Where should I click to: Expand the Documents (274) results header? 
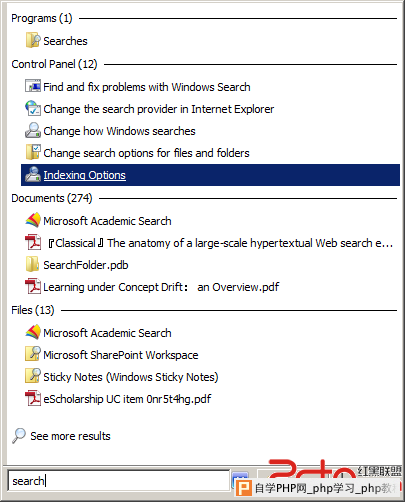point(52,198)
